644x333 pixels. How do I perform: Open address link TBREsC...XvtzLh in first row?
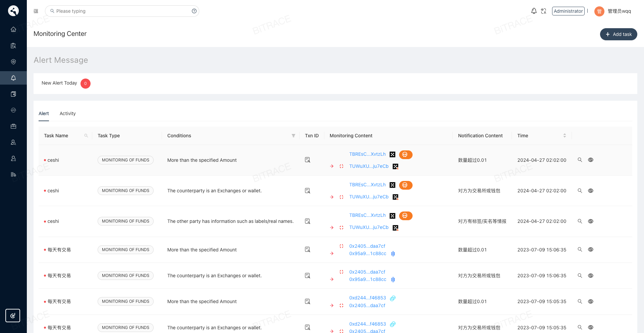point(367,154)
